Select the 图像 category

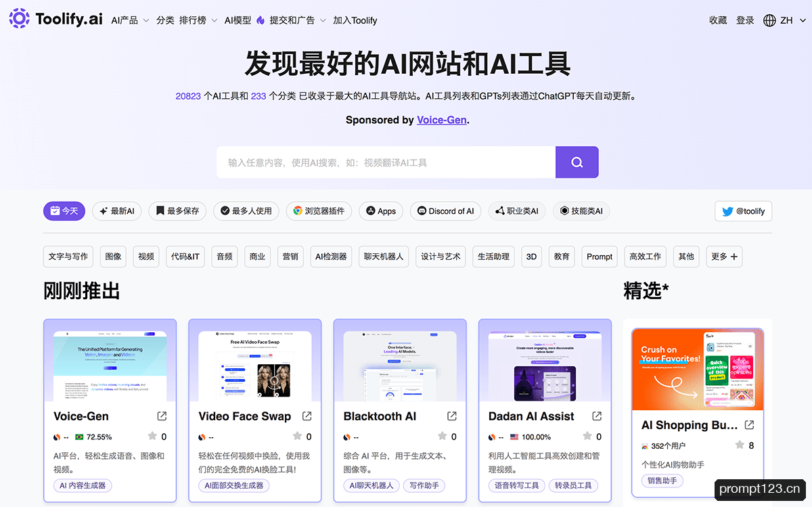114,257
